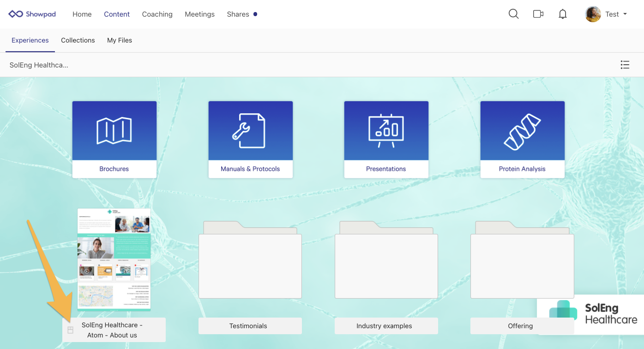Image resolution: width=644 pixels, height=349 pixels.
Task: Open Coaching in top navigation
Action: 157,14
